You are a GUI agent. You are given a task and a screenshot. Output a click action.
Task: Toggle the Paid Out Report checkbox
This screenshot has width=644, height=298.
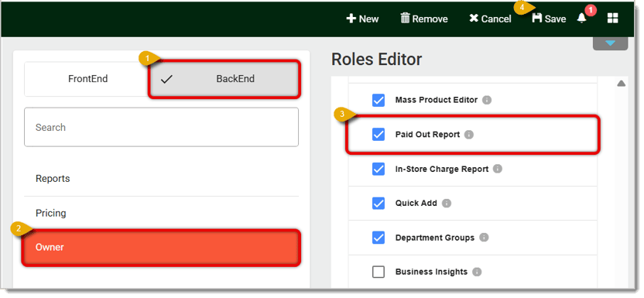tap(379, 134)
